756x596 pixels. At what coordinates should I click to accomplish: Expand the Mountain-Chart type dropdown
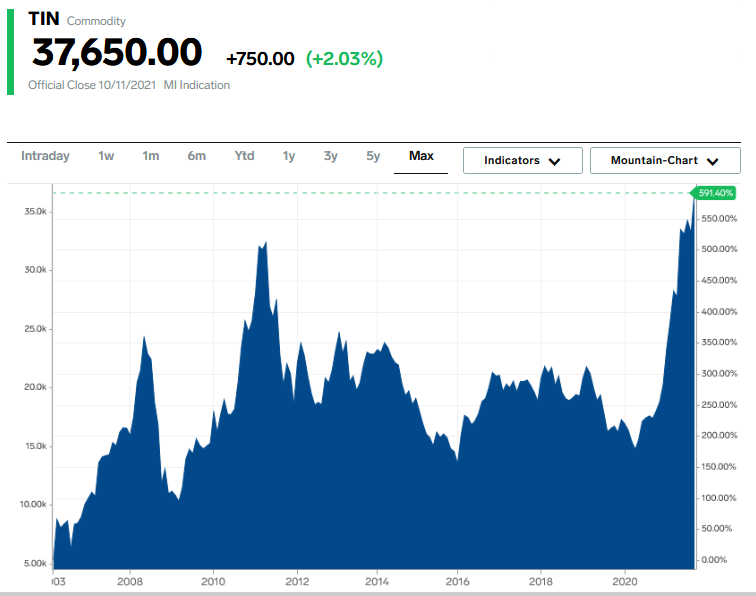665,161
